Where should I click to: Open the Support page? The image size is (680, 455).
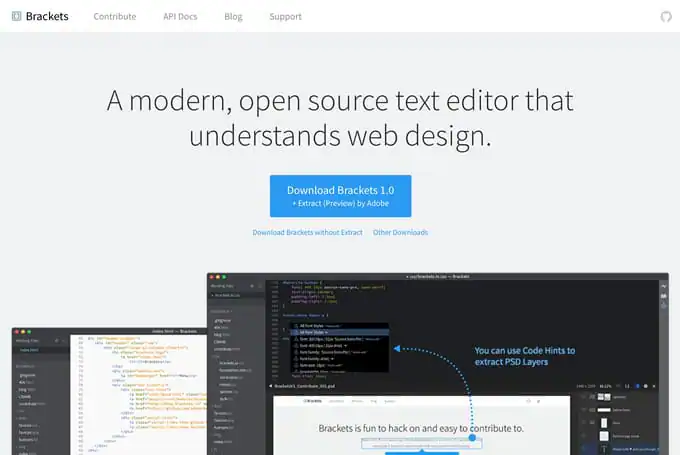coord(285,16)
